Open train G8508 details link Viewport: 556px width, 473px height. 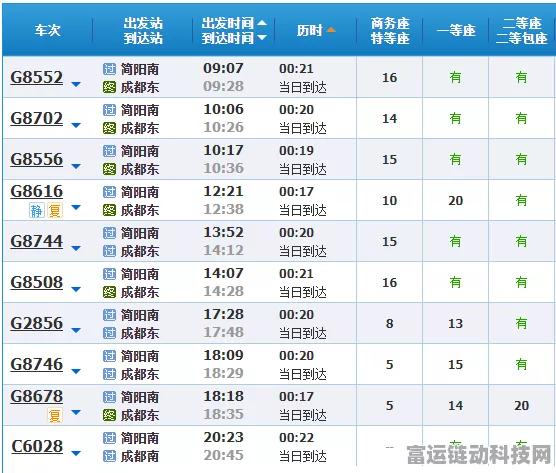pos(37,282)
